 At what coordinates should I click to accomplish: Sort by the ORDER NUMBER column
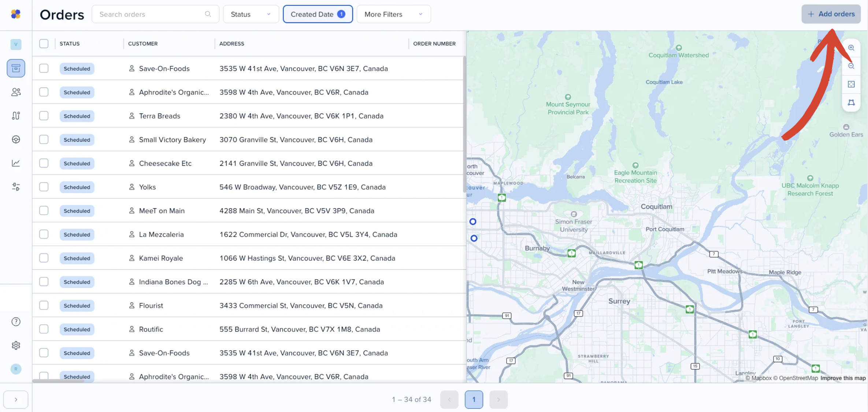coord(434,44)
